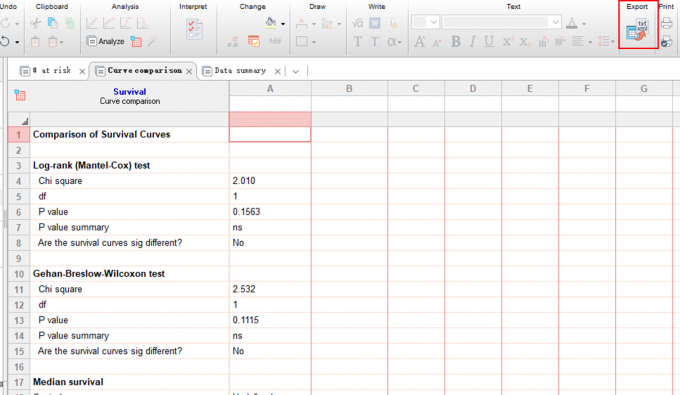The height and width of the screenshot is (395, 680).
Task: Close the '# at risk' tab
Action: click(82, 72)
